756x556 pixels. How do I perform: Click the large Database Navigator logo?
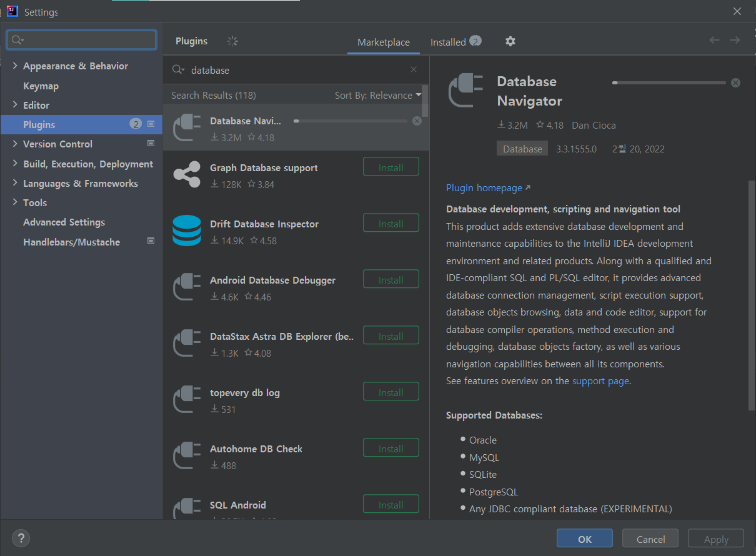(x=467, y=91)
